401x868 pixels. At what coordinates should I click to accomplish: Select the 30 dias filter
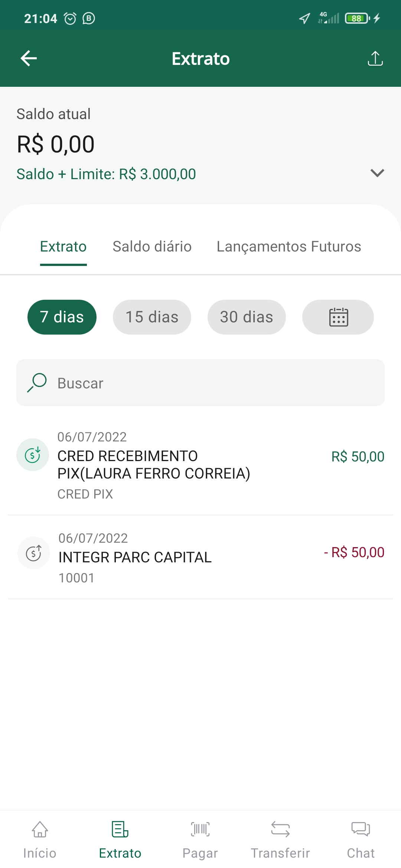pyautogui.click(x=247, y=317)
